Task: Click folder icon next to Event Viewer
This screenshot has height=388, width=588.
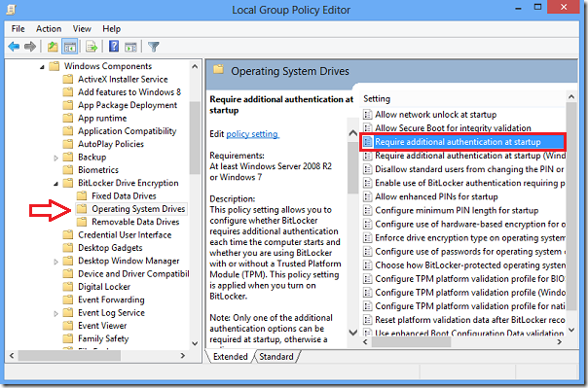Action: click(68, 326)
